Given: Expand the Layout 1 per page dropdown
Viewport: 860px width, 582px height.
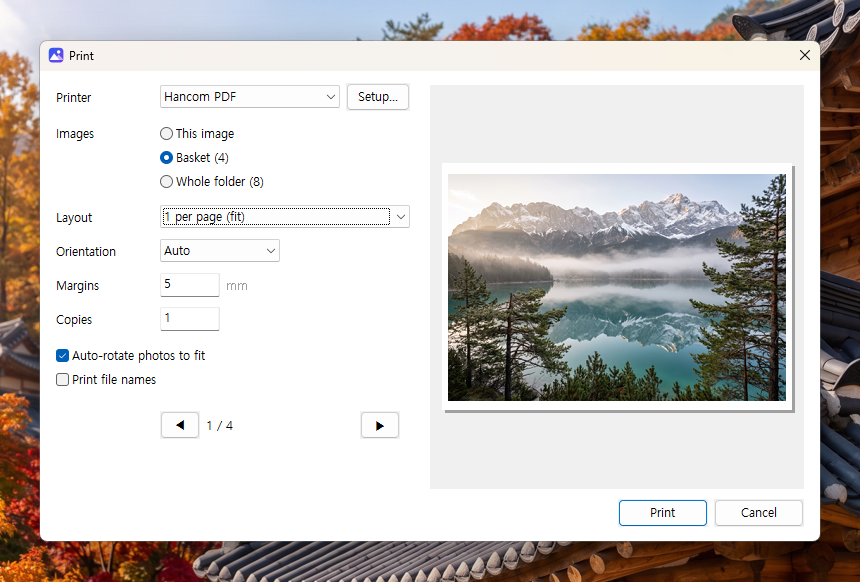Looking at the screenshot, I should (285, 217).
